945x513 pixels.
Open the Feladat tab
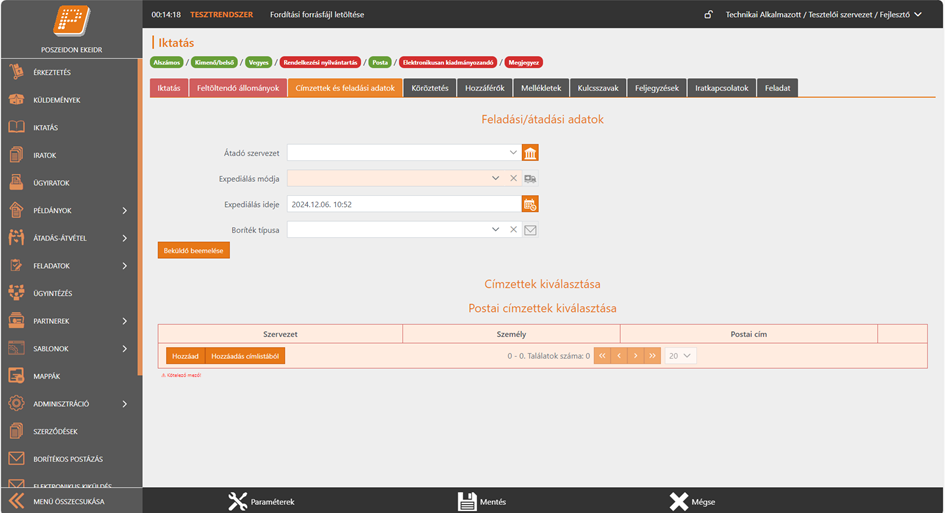(777, 88)
